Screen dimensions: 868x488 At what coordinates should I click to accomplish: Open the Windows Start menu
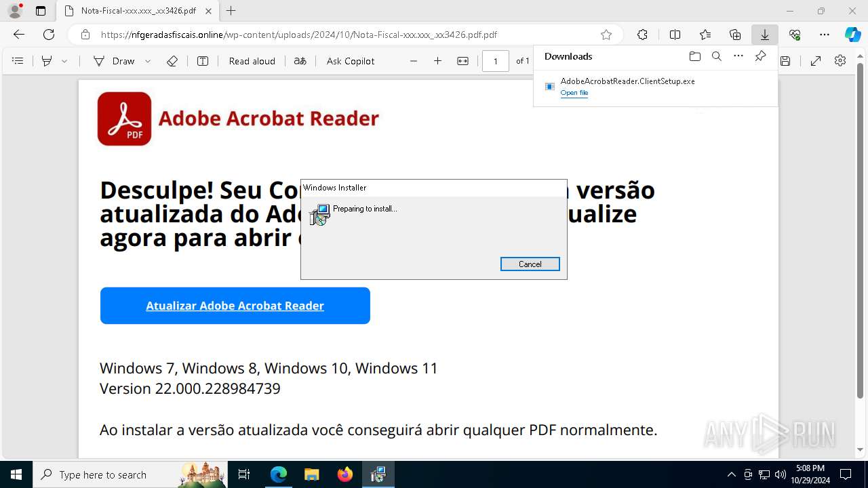tap(16, 474)
